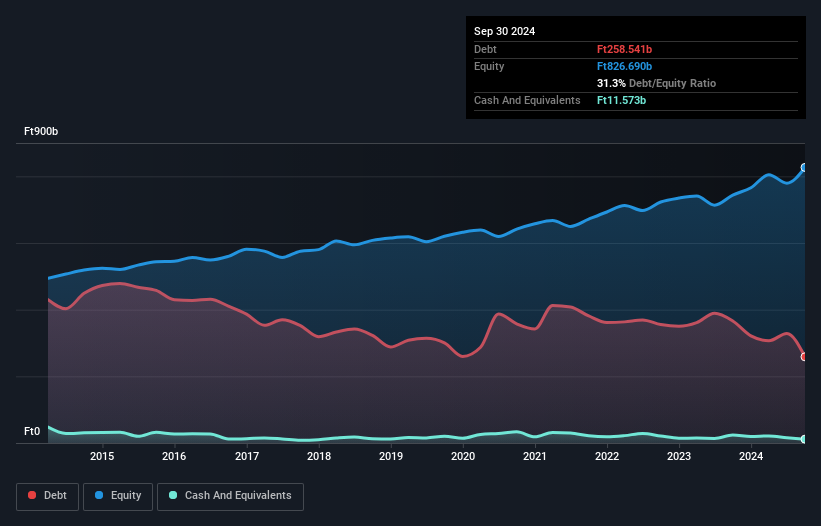Click the Sep 30 2024 tooltip date

pos(504,31)
